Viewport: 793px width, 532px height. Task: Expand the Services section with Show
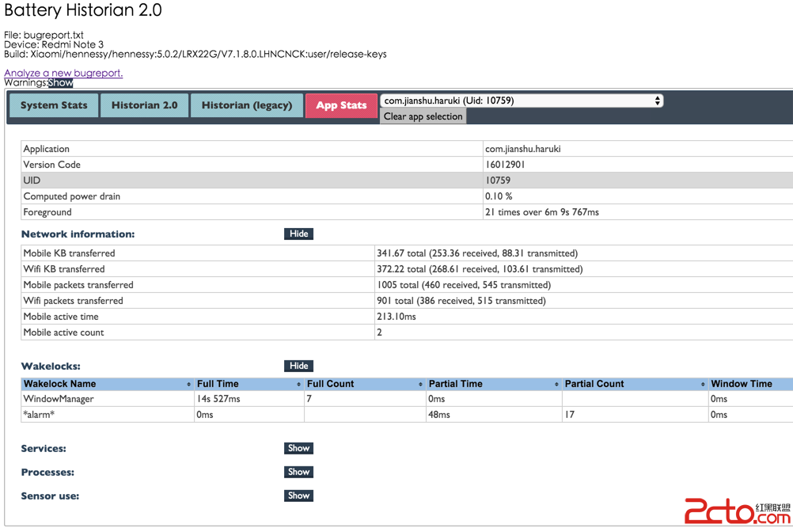[x=298, y=448]
